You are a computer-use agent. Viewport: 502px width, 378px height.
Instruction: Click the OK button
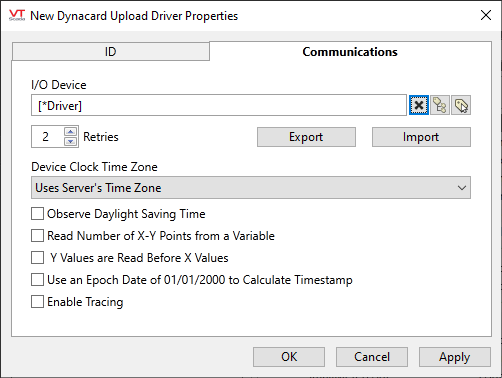(x=289, y=357)
